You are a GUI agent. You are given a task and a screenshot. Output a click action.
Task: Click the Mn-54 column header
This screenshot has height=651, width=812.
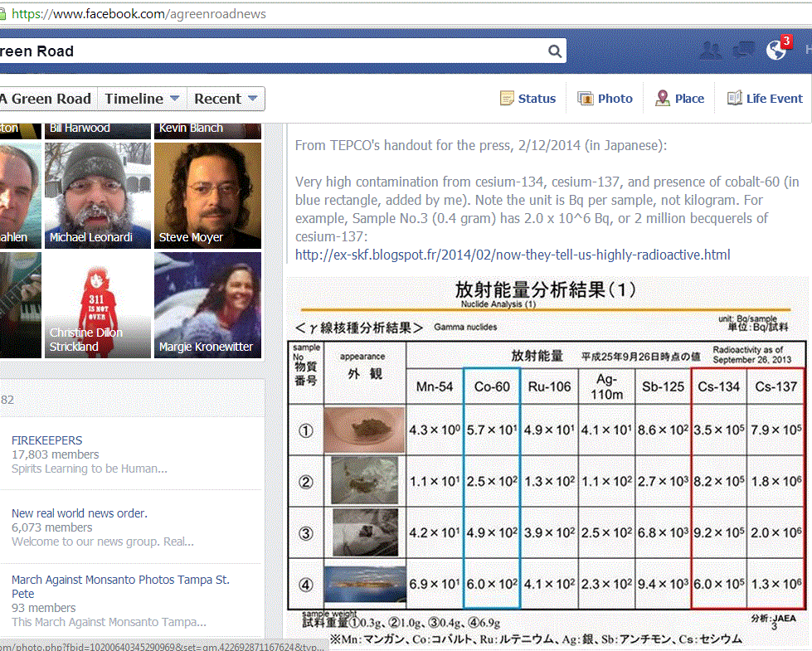435,387
